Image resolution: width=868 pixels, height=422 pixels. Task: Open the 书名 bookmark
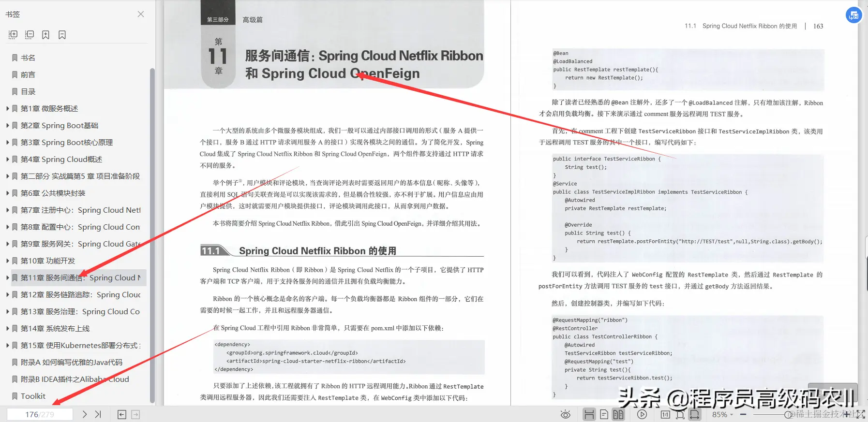pos(28,58)
